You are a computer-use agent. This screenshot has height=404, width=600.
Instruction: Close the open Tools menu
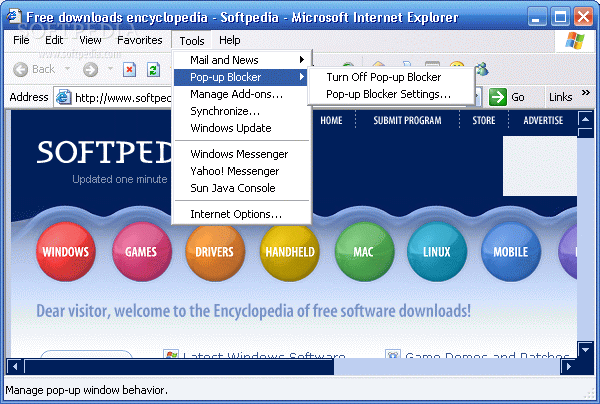click(192, 41)
